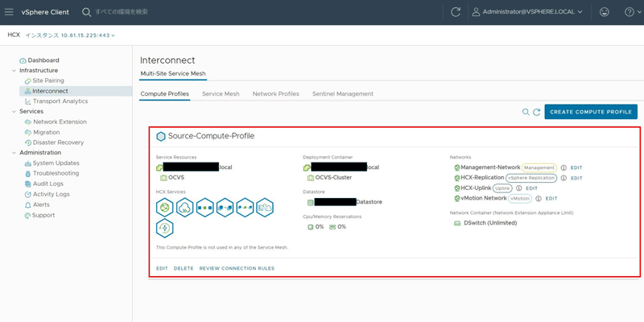The image size is (644, 322).
Task: Click the Datastore entry in the profile
Action: 347,202
